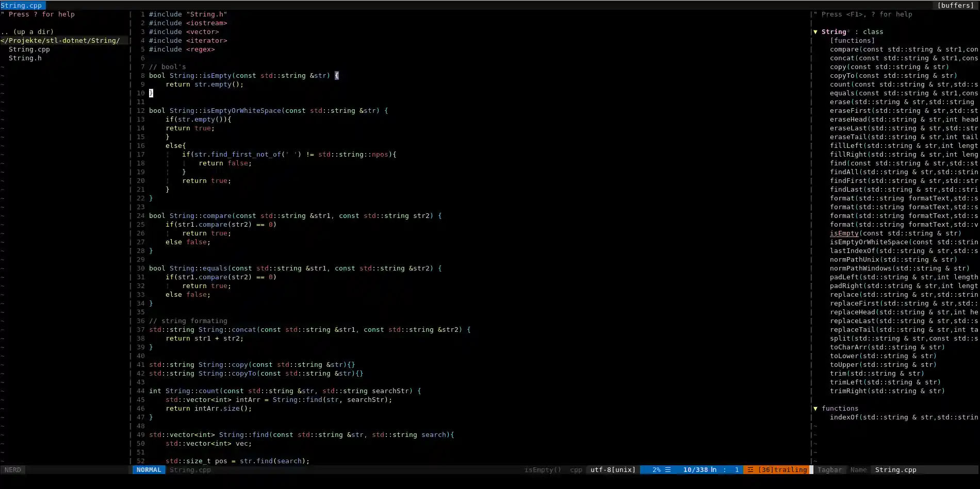Viewport: 980px width, 489px height.
Task: Go up a directory in NERDTree
Action: [27, 32]
